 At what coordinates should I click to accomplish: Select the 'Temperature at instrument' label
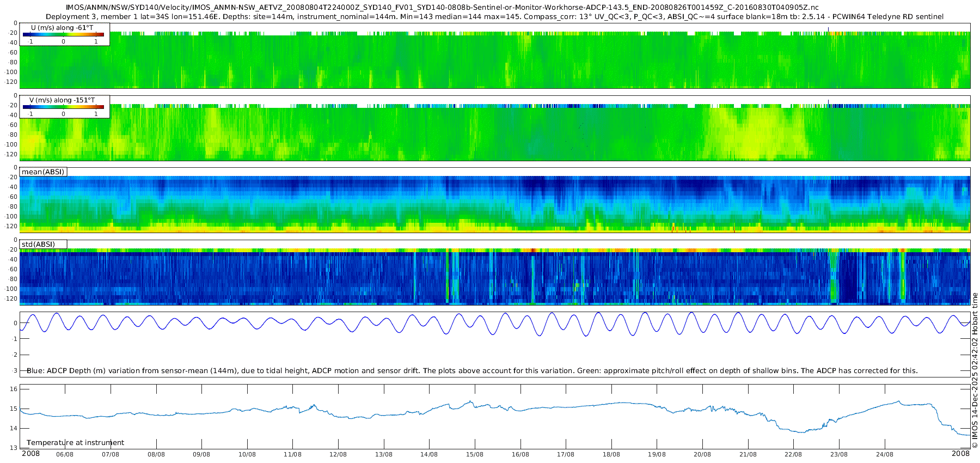[75, 443]
